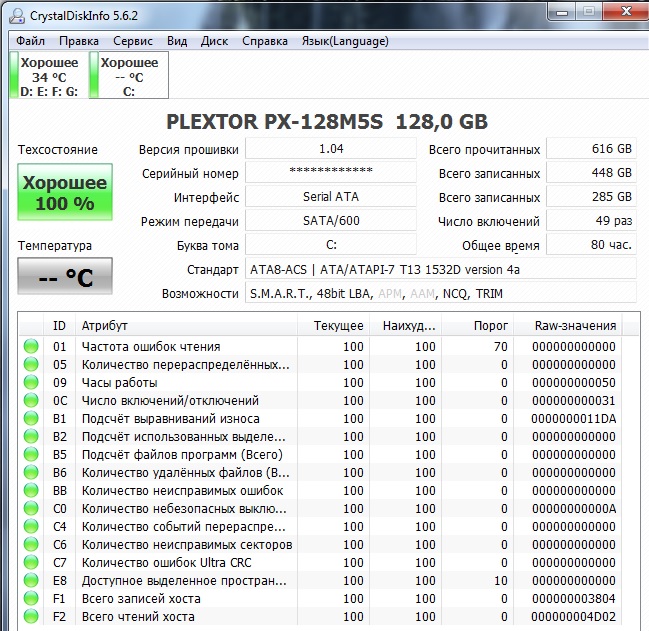649x631 pixels.
Task: Click raw value 000000004D02
Action: click(574, 617)
